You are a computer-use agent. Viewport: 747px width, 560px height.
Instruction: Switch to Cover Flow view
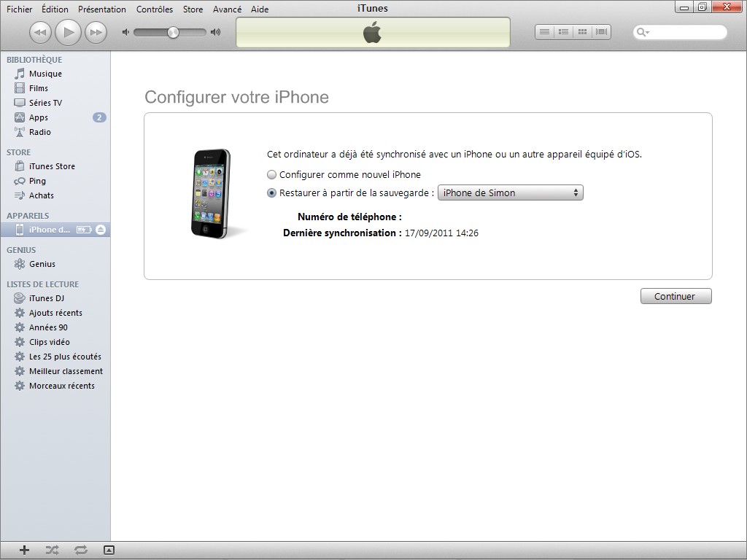601,32
